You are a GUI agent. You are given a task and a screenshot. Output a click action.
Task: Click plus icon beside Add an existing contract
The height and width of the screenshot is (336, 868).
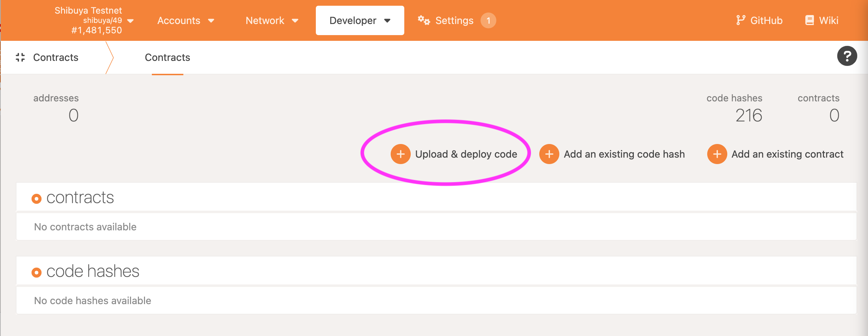717,154
